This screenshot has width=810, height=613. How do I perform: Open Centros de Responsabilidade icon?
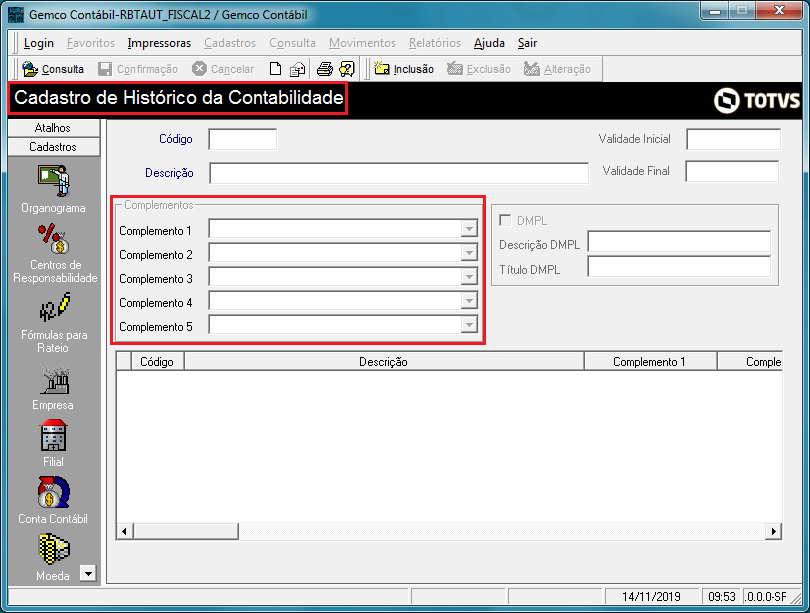point(53,239)
